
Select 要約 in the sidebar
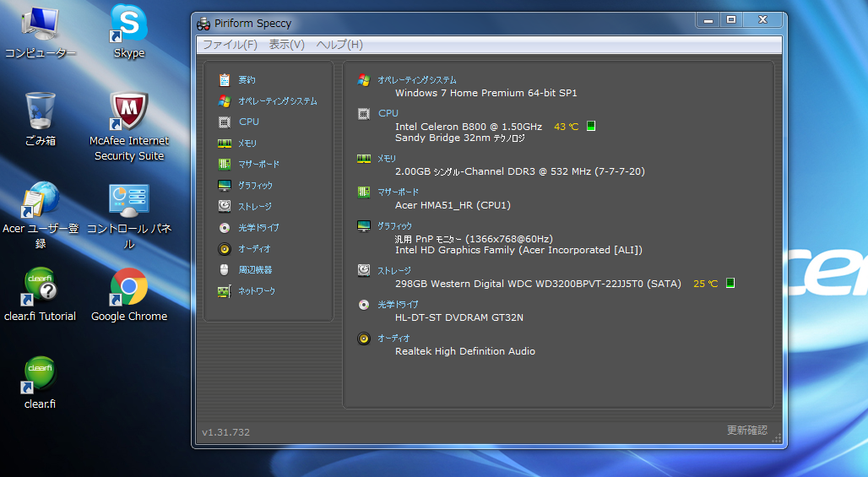tap(247, 79)
